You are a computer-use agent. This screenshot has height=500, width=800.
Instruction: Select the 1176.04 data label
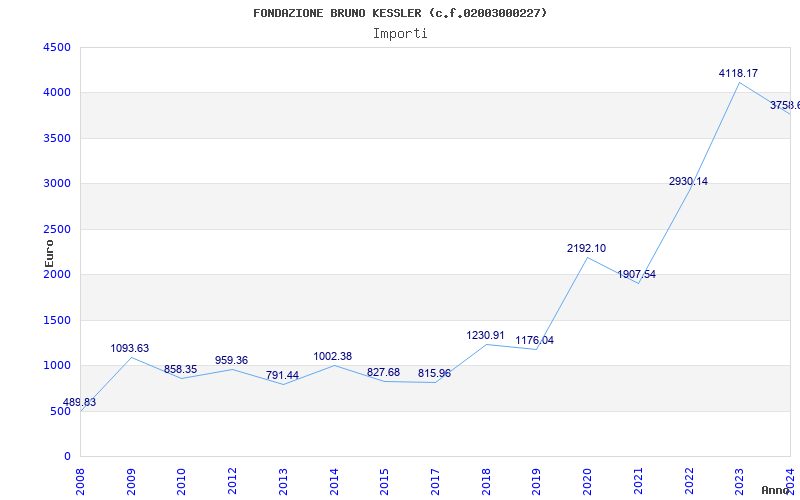pos(535,341)
